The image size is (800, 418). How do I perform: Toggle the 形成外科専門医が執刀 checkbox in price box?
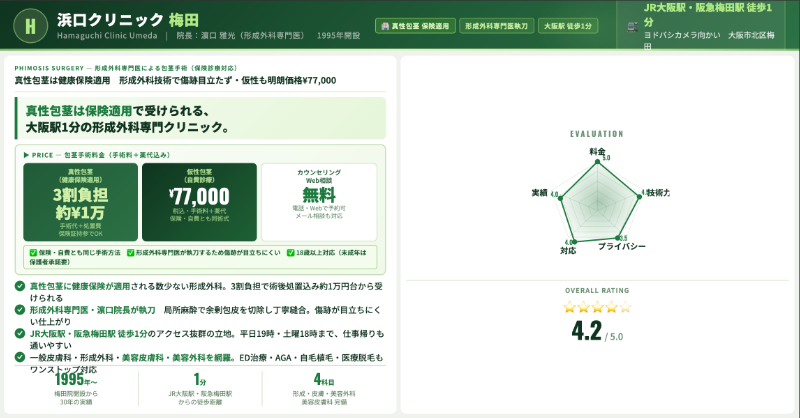click(x=130, y=253)
